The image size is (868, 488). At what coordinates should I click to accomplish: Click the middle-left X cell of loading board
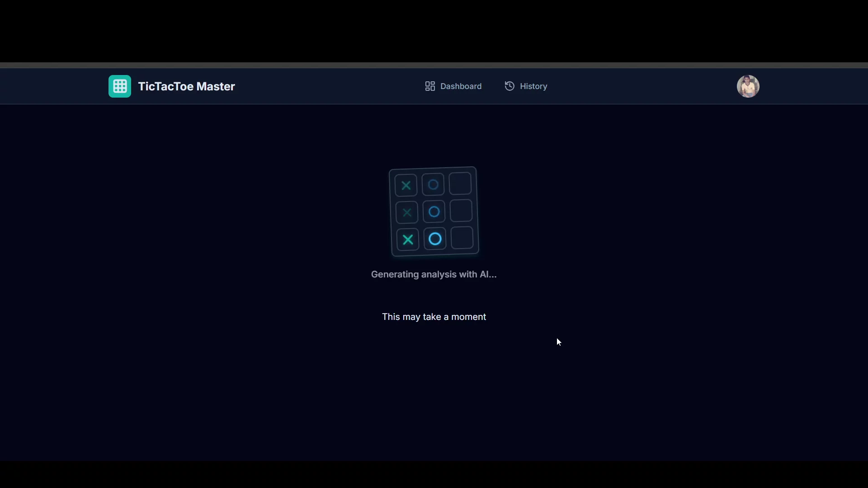(407, 212)
